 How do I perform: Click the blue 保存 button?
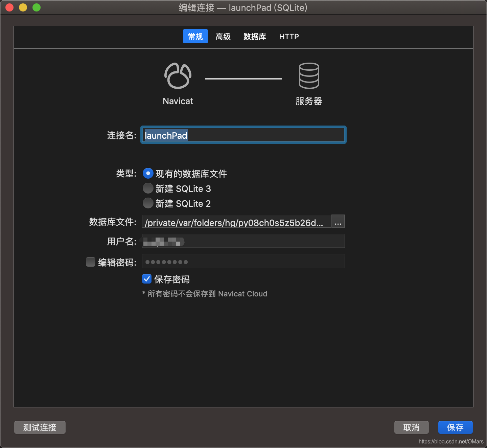(x=456, y=427)
